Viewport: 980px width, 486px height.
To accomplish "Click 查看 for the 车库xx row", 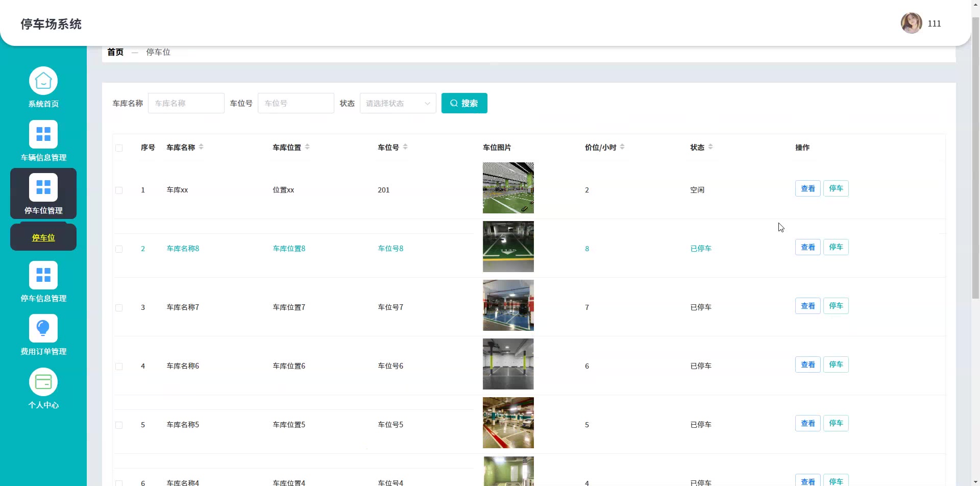I will (x=807, y=189).
